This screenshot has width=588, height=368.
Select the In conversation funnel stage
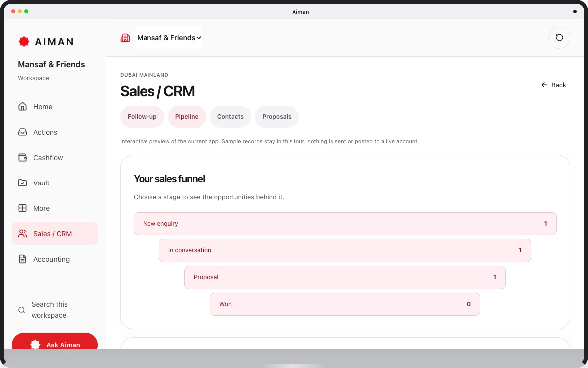[345, 251]
